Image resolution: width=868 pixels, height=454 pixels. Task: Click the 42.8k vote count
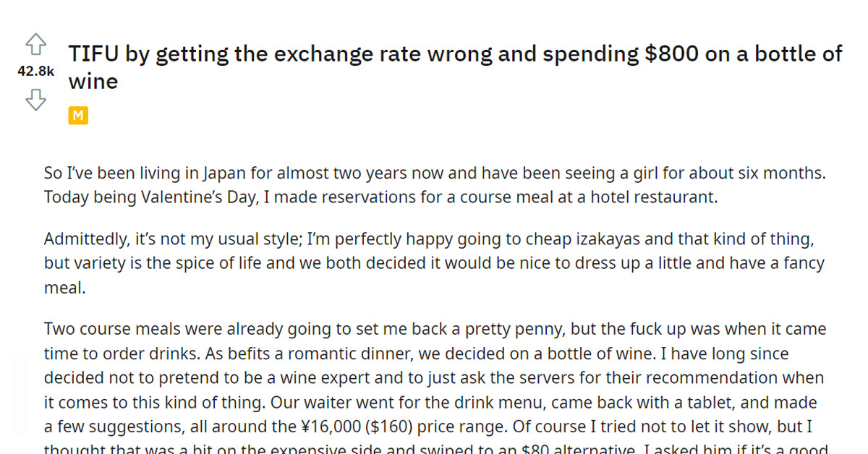tap(35, 70)
